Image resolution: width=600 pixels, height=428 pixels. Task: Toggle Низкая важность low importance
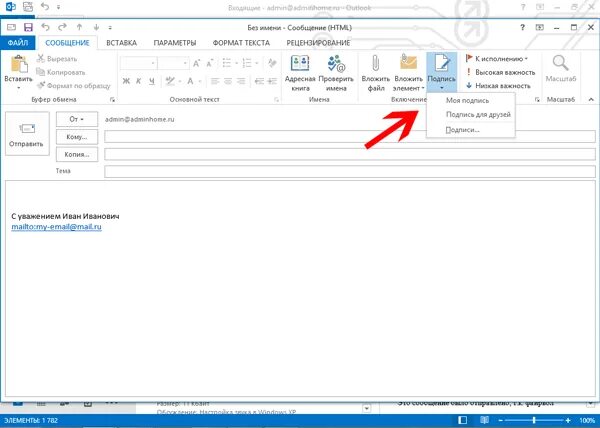click(x=498, y=86)
